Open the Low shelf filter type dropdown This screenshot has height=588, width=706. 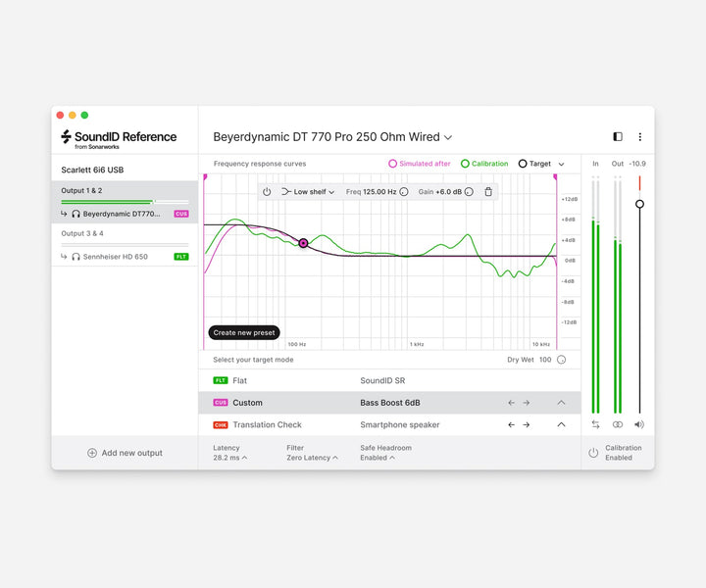[308, 192]
